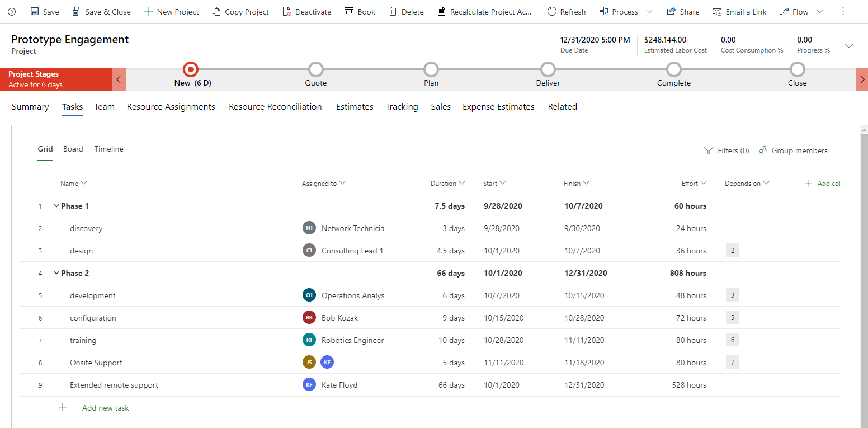This screenshot has width=868, height=428.
Task: Open more commands overflow menu
Action: point(843,12)
